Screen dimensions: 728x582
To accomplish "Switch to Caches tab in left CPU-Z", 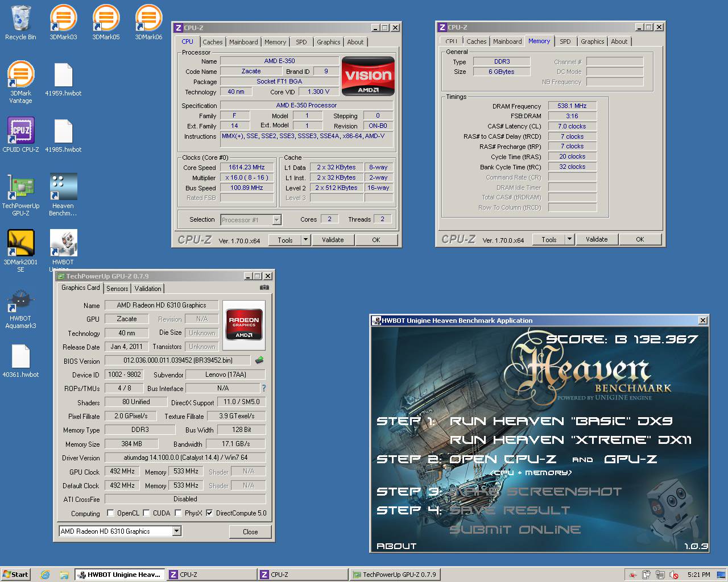I will pos(213,42).
